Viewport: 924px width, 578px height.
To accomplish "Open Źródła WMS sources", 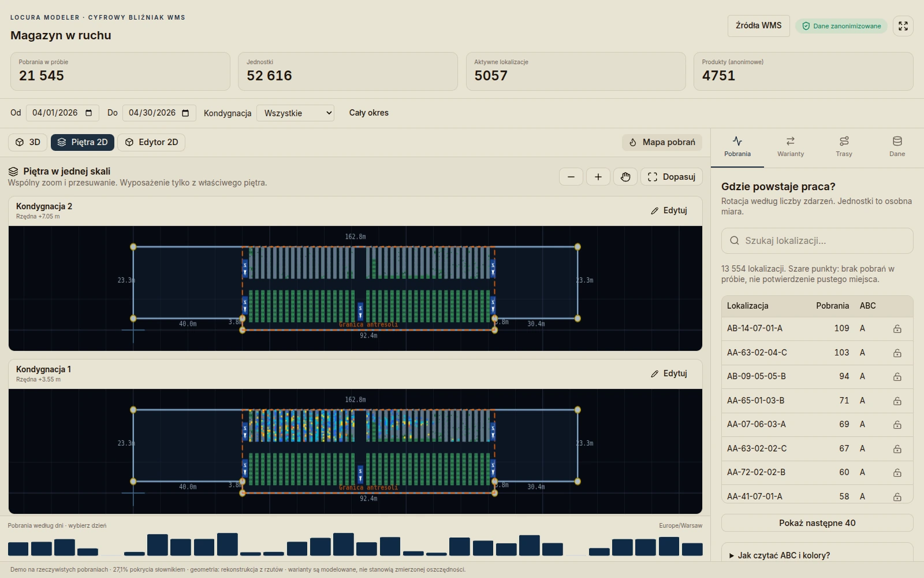I will (758, 26).
